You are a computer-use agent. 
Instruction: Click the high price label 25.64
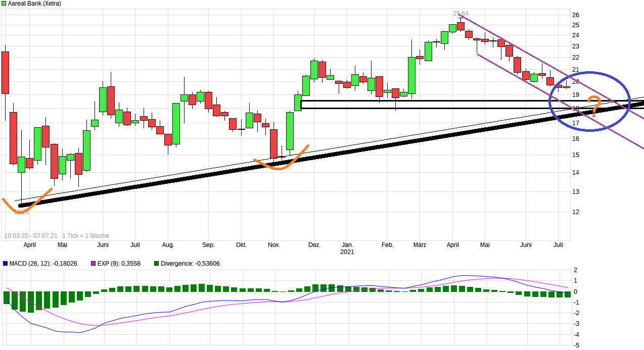[x=461, y=14]
